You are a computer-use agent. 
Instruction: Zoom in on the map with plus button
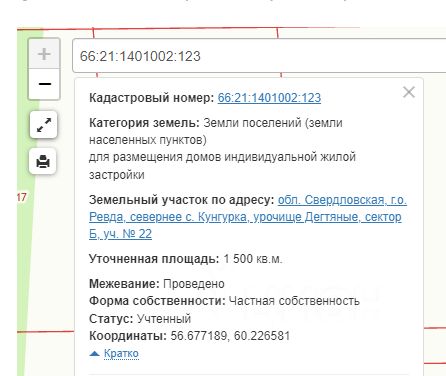[x=44, y=54]
